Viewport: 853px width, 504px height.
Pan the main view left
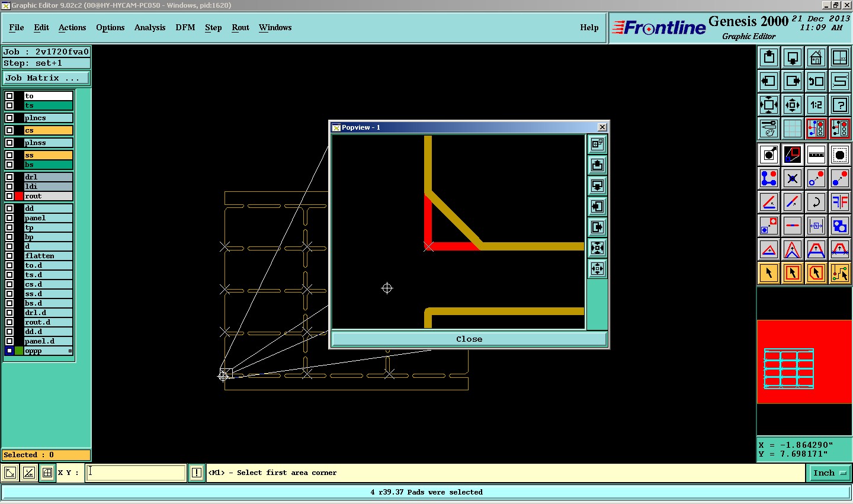click(769, 81)
